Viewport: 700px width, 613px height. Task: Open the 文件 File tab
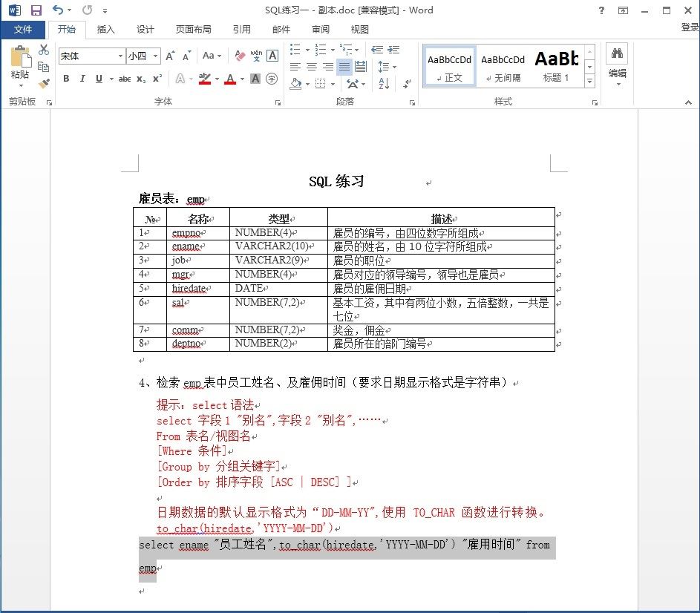coord(23,30)
